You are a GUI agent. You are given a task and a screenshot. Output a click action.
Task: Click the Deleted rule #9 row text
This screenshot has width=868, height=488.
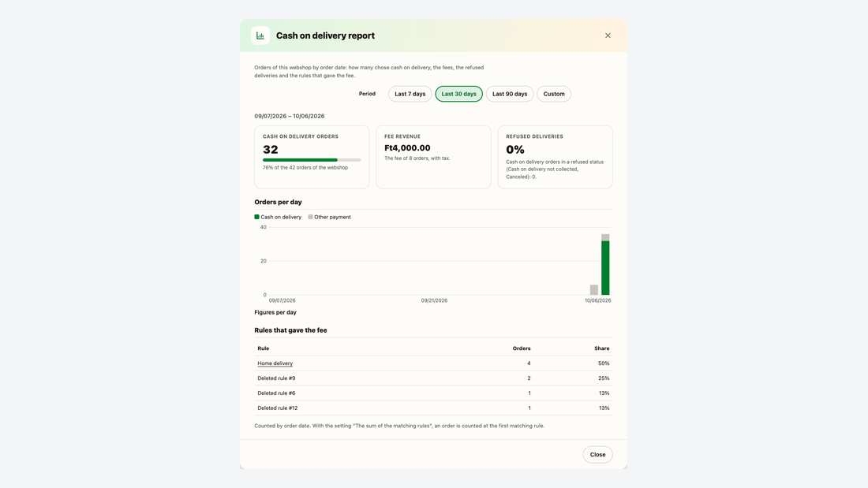(276, 378)
